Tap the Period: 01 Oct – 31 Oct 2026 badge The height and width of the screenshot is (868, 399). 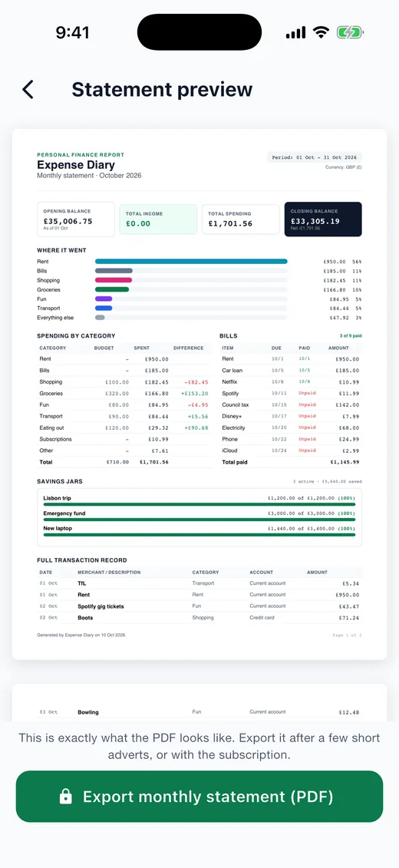tap(315, 158)
